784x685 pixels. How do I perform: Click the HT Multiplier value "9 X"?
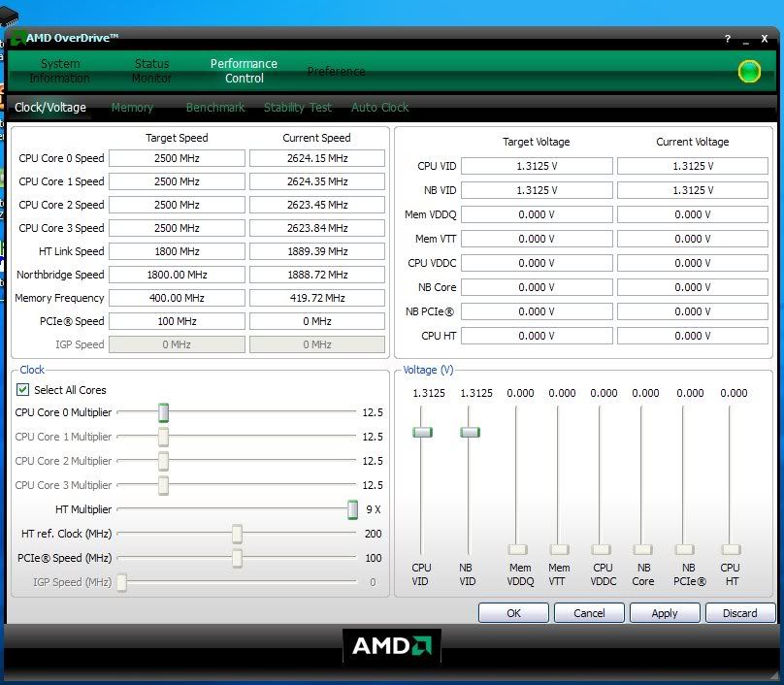click(373, 509)
